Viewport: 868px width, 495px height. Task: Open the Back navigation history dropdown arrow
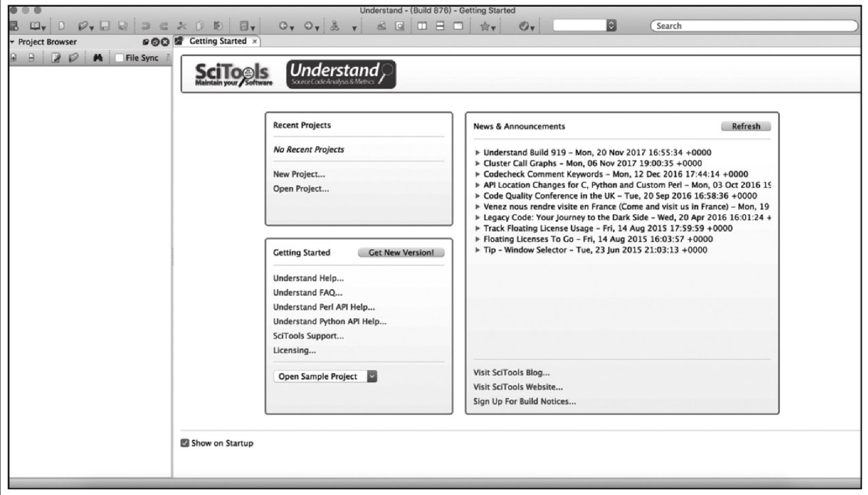pyautogui.click(x=292, y=29)
